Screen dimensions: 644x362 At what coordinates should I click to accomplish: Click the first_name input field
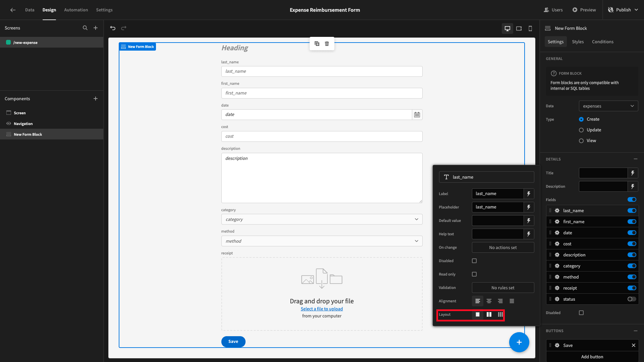pyautogui.click(x=322, y=93)
